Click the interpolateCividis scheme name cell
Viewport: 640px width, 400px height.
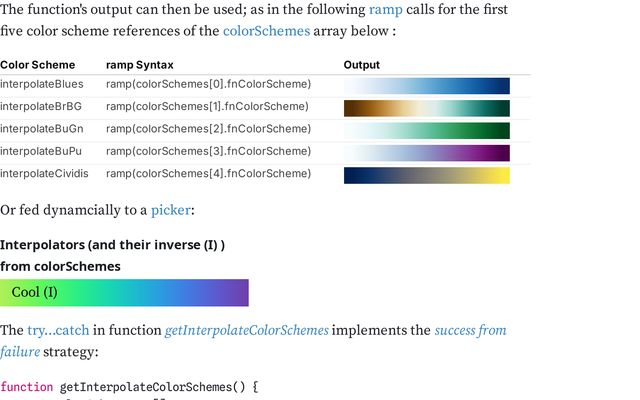click(44, 173)
